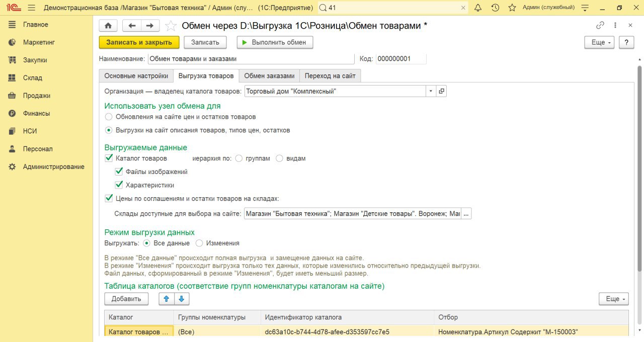Select Изменения export mode

[199, 243]
